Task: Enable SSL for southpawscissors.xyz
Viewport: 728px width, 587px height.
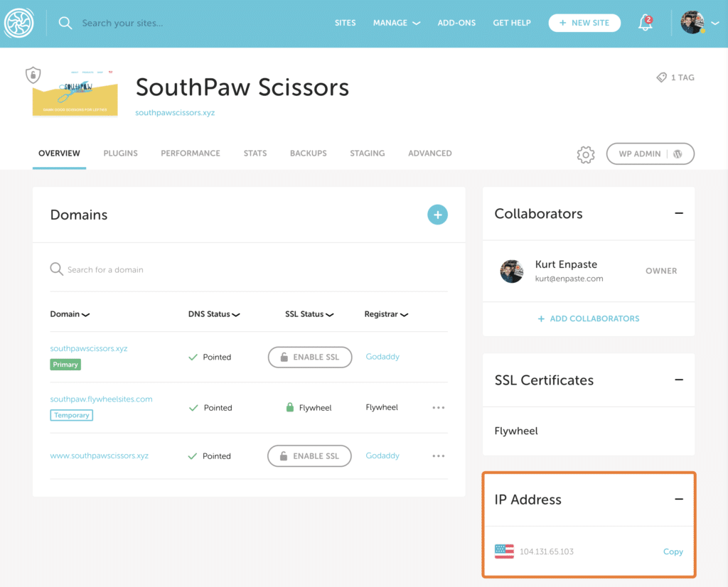Action: [x=310, y=357]
